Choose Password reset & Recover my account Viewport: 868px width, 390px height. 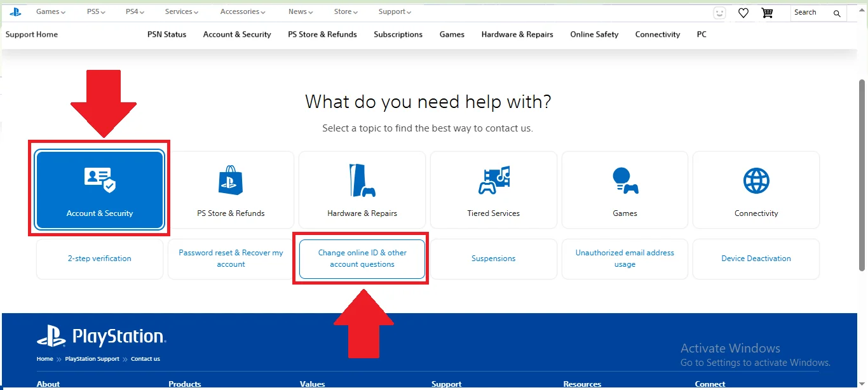point(231,259)
